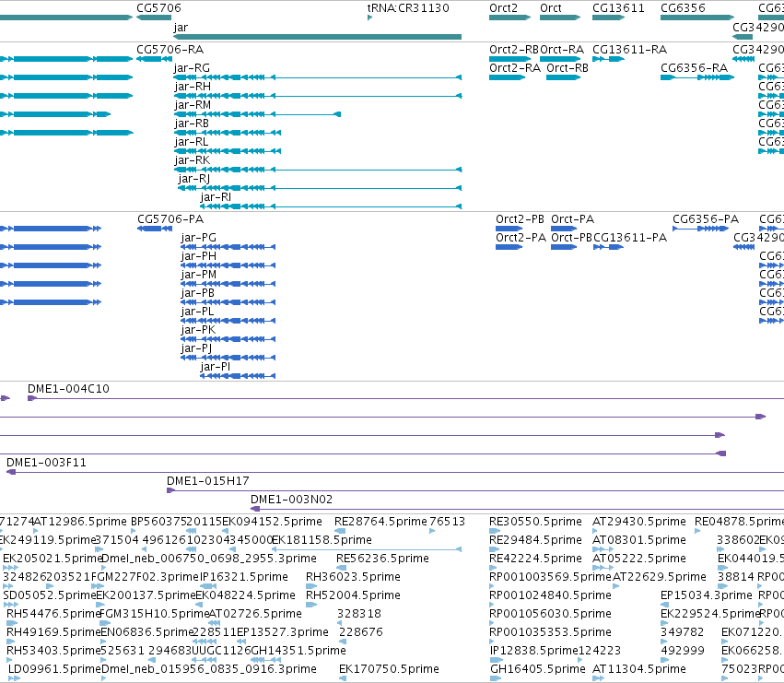The image size is (784, 683).
Task: Select EST label IP12838.5prime
Action: pos(533,651)
